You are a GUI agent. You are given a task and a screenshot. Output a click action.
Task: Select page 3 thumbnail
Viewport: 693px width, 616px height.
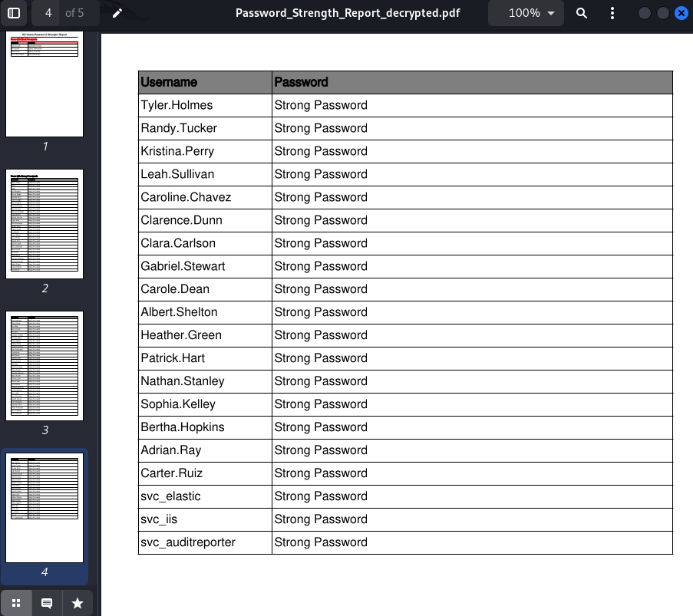(45, 366)
